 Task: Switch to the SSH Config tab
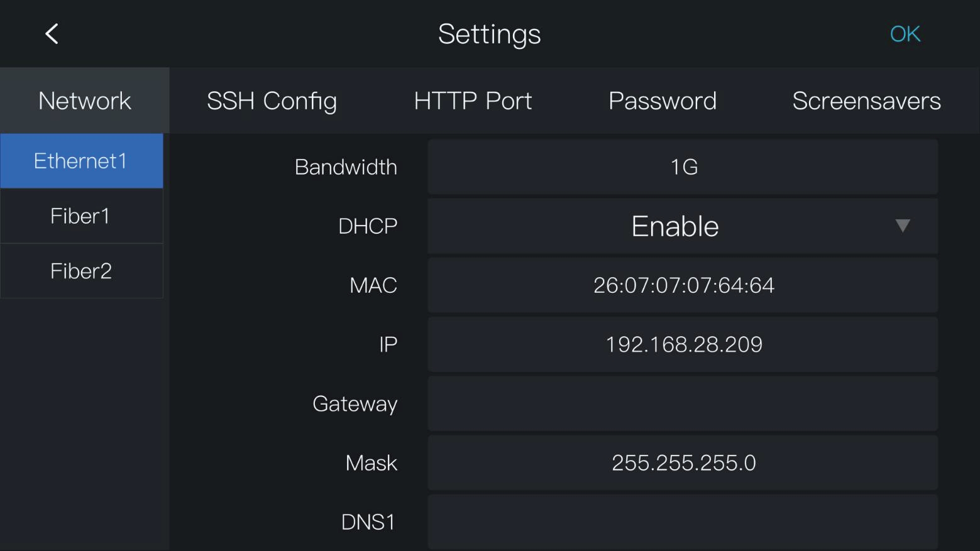point(272,101)
